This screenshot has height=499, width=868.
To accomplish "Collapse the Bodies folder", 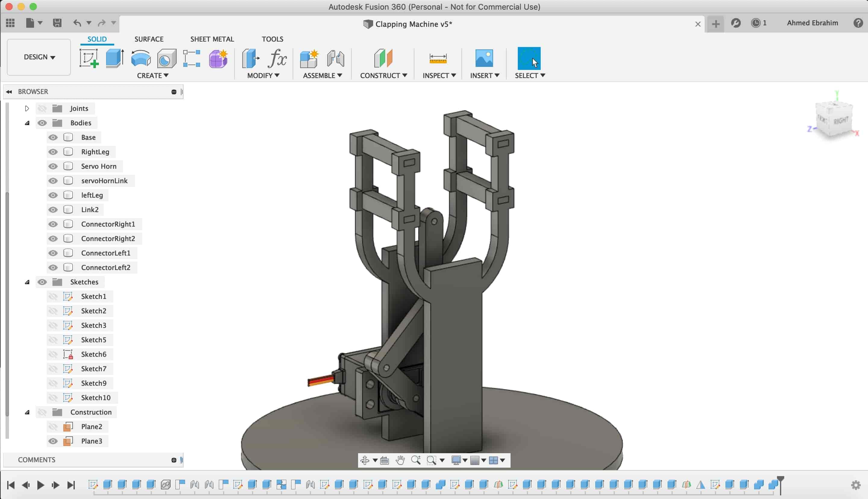I will (x=27, y=123).
